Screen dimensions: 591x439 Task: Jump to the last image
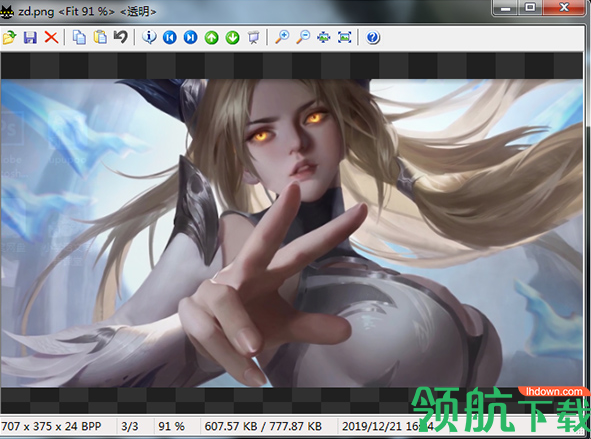190,37
